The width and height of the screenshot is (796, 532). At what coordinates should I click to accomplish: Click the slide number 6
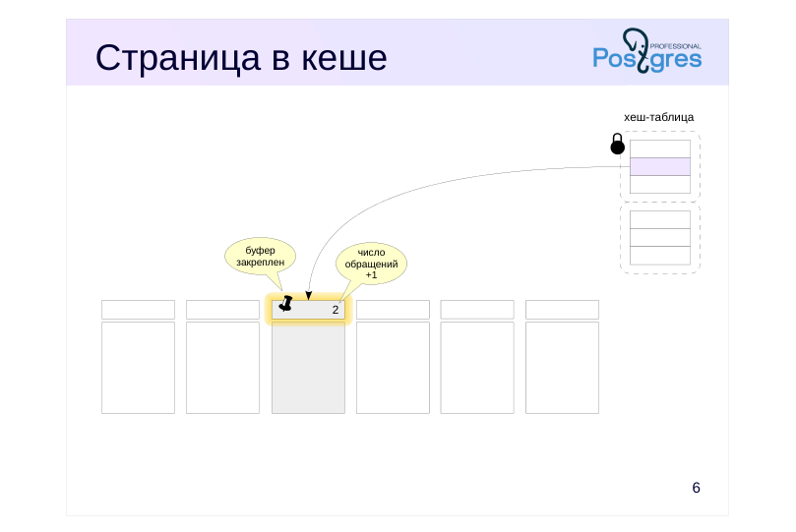[x=696, y=488]
